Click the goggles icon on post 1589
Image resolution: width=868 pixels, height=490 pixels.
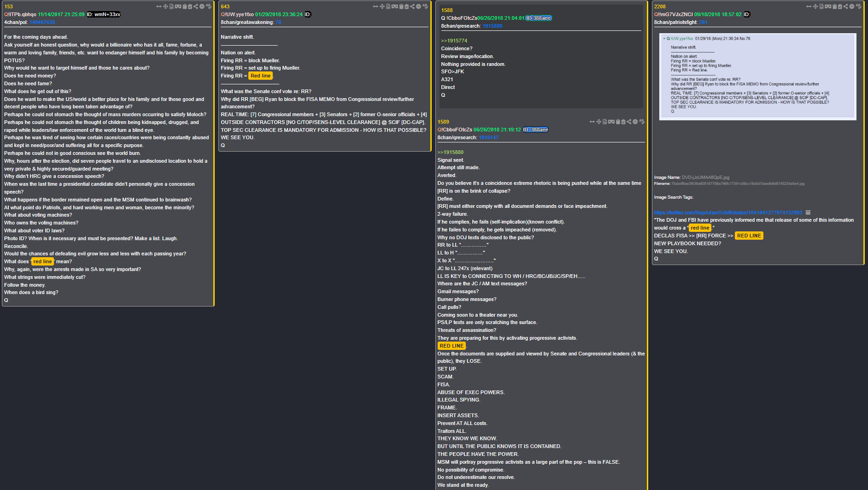pos(611,122)
